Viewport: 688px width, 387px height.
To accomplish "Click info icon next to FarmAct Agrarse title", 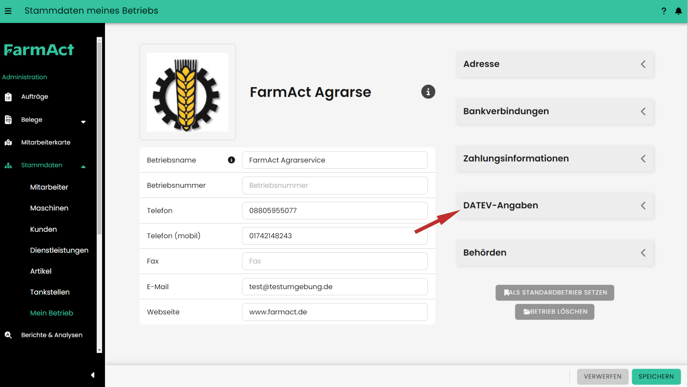I will [x=428, y=92].
